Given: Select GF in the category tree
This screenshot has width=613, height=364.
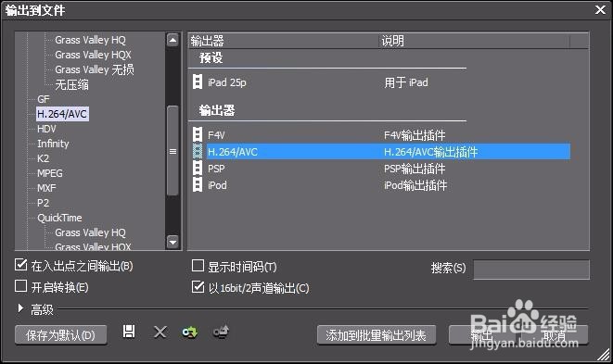Looking at the screenshot, I should point(44,99).
